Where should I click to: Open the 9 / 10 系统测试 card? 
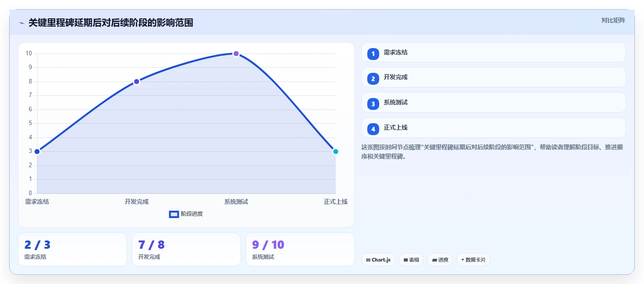[300, 249]
